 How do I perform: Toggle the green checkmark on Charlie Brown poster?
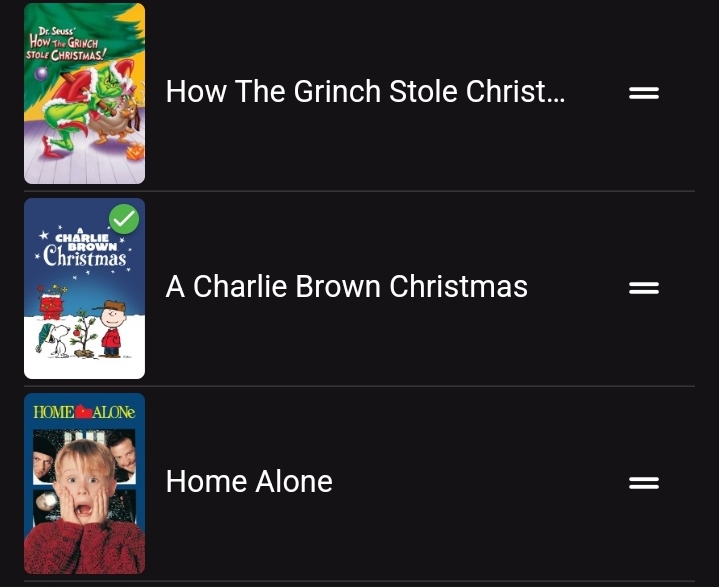click(x=124, y=218)
